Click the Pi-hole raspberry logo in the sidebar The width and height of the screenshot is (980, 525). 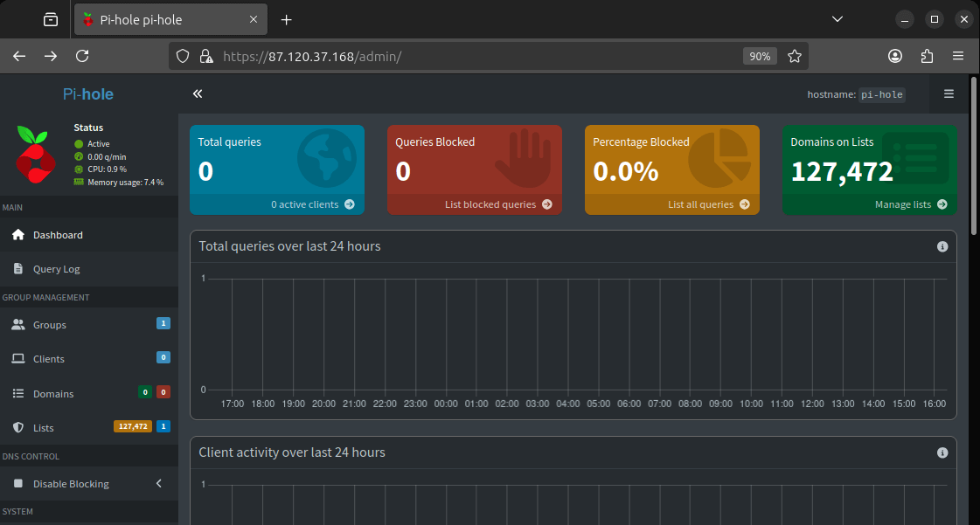(36, 155)
